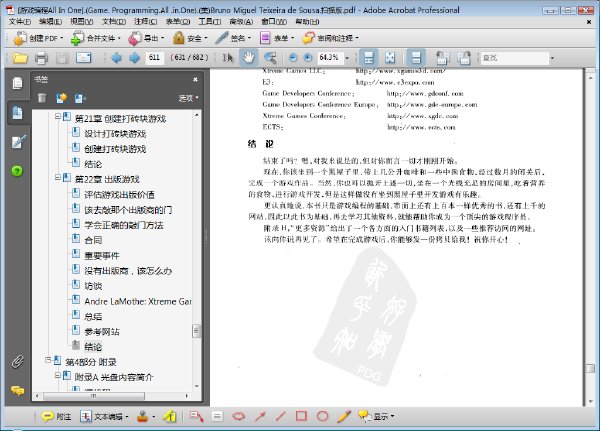The height and width of the screenshot is (431, 600).
Task: Open the Show (显示) dropdown
Action: point(376,416)
